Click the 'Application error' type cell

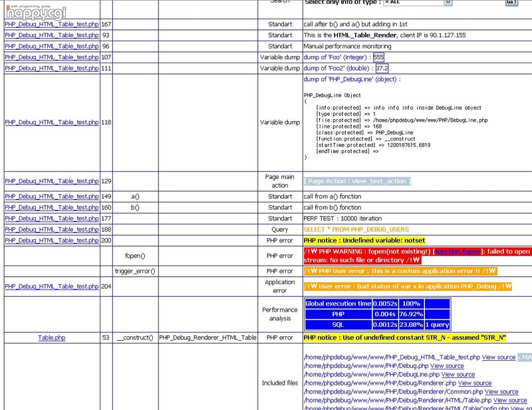pos(280,287)
